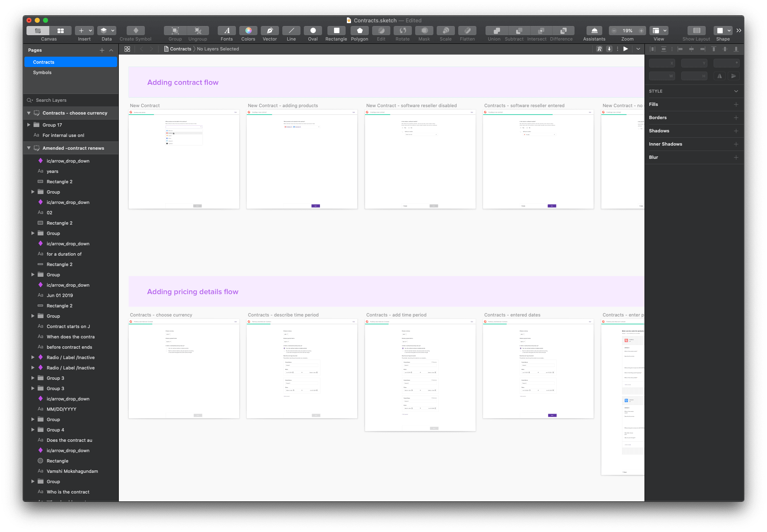Click the Difference boolean icon
Screen dimensions: 767x532
(564, 31)
